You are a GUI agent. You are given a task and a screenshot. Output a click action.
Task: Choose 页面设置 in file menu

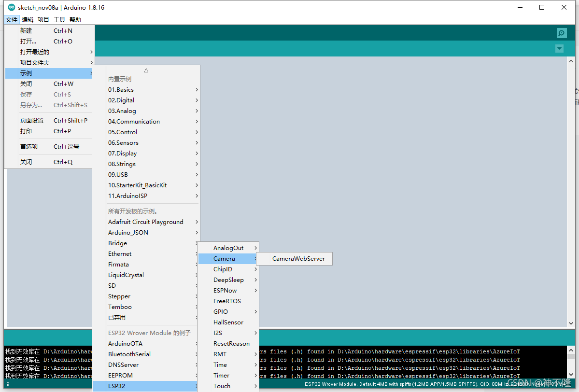point(49,120)
